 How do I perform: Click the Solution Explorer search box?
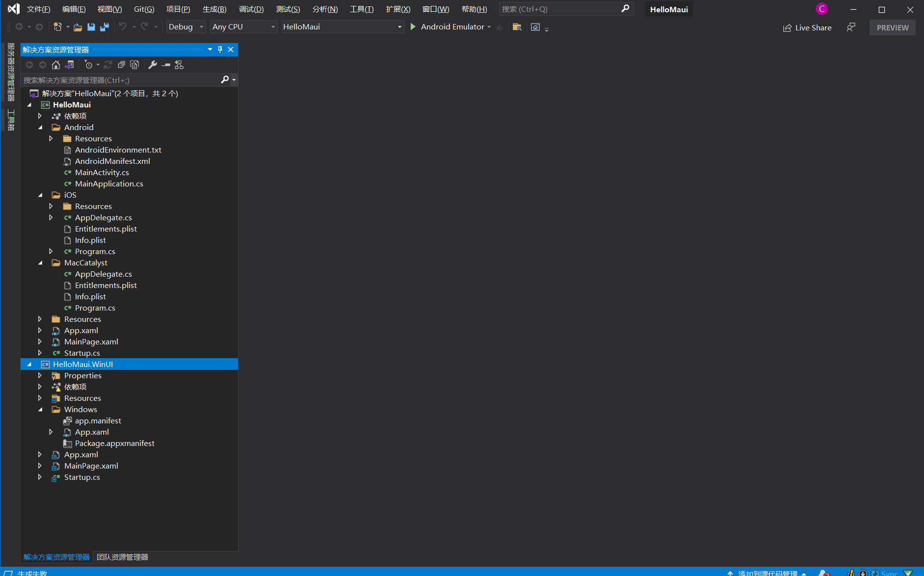pos(121,80)
